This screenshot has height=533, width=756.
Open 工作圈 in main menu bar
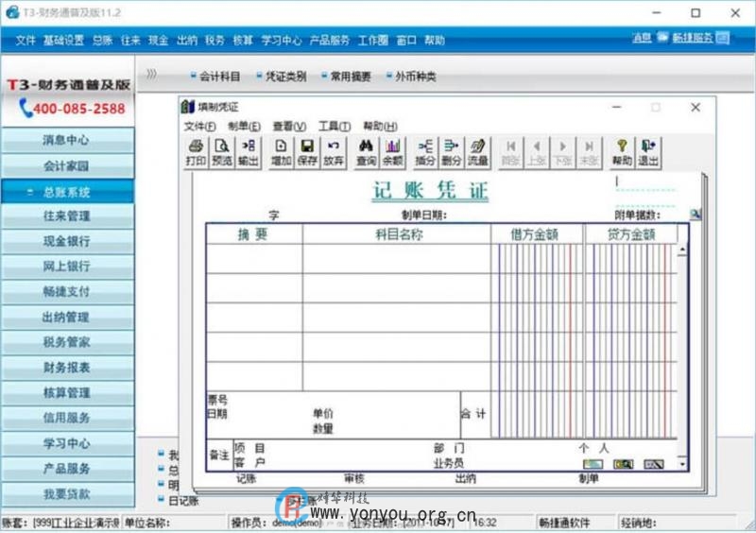point(372,41)
